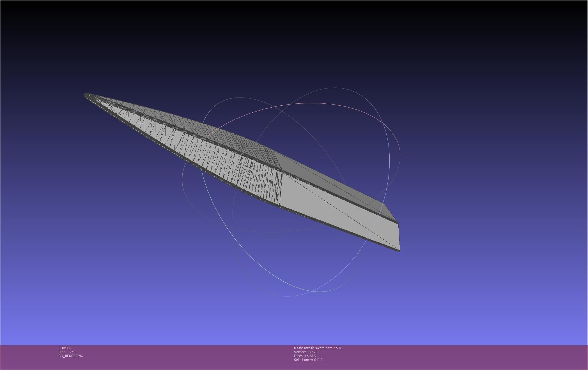Image resolution: width=588 pixels, height=370 pixels.
Task: Click the FPS 74.1 readout
Action: point(68,352)
